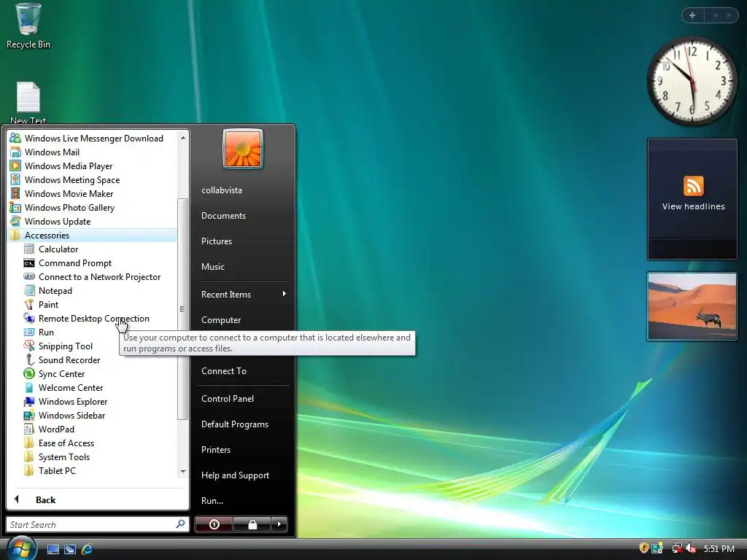The height and width of the screenshot is (560, 747).
Task: Click the taskbar clock showing 5:51 PM
Action: tap(719, 548)
